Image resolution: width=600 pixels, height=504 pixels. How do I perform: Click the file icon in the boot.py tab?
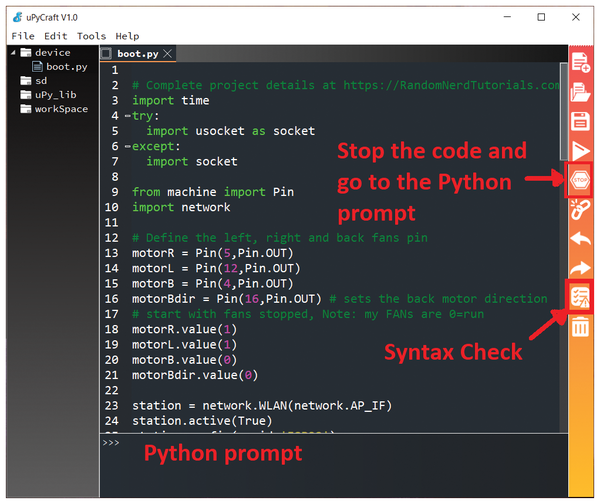106,53
